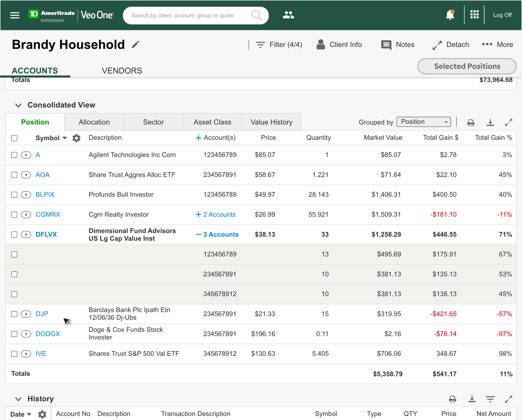
Task: Open the action arrow for IVE
Action: click(x=26, y=354)
